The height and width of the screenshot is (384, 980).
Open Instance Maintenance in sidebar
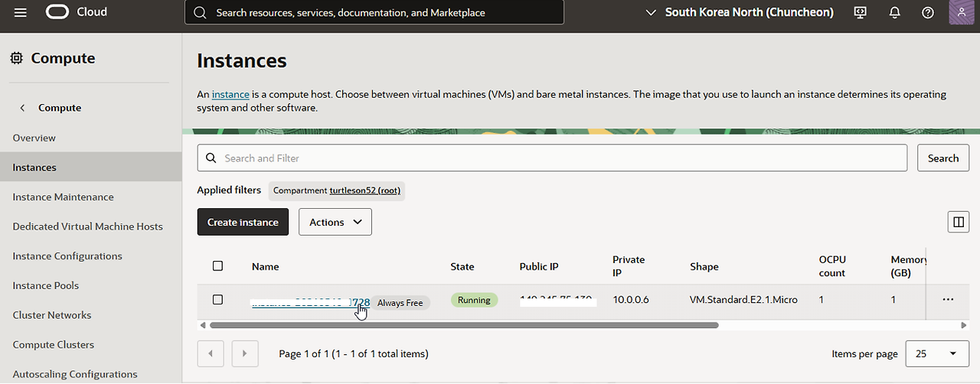coord(63,197)
